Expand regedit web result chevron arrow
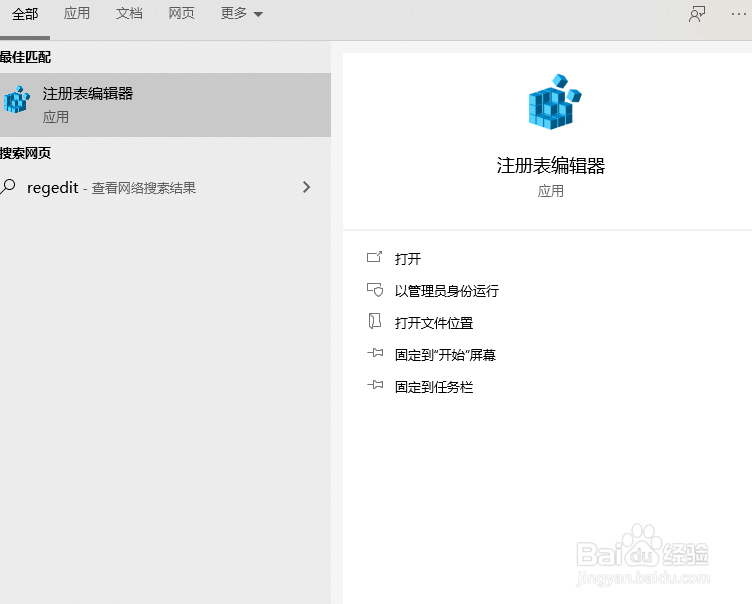Image resolution: width=752 pixels, height=604 pixels. (x=306, y=187)
